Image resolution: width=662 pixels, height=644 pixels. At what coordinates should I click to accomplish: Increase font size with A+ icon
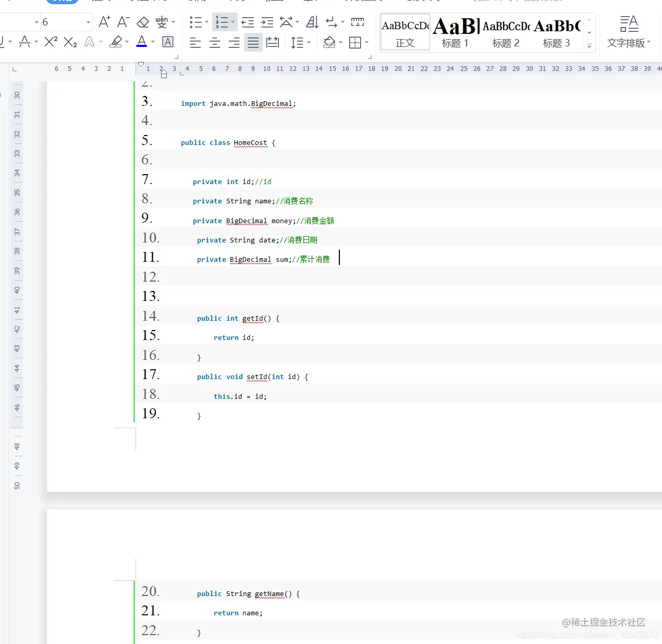tap(104, 22)
